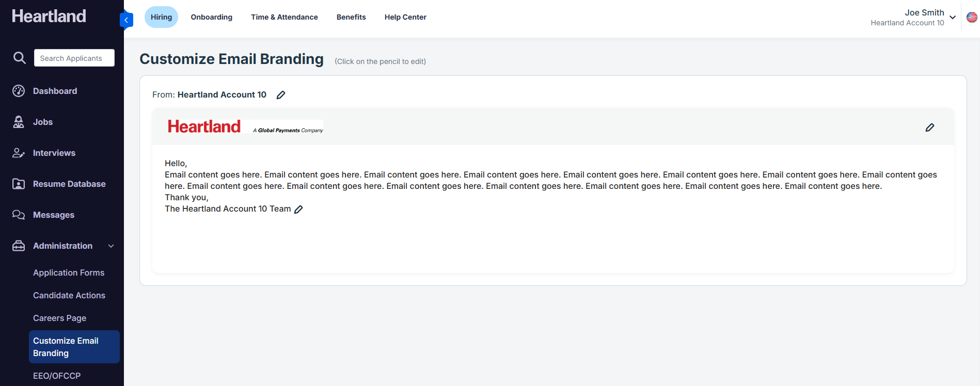
Task: Collapse the sidebar with blue arrow
Action: point(127,20)
